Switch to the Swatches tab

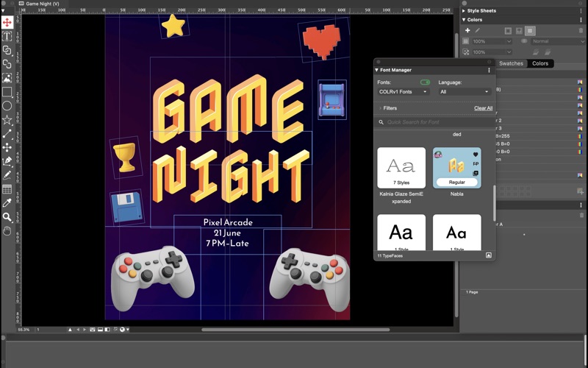click(511, 63)
